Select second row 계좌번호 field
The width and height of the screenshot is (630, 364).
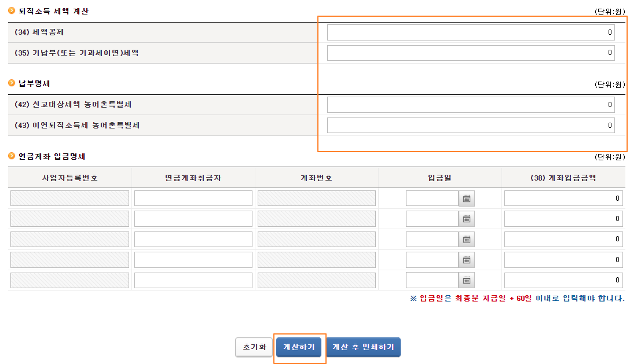[x=317, y=219]
